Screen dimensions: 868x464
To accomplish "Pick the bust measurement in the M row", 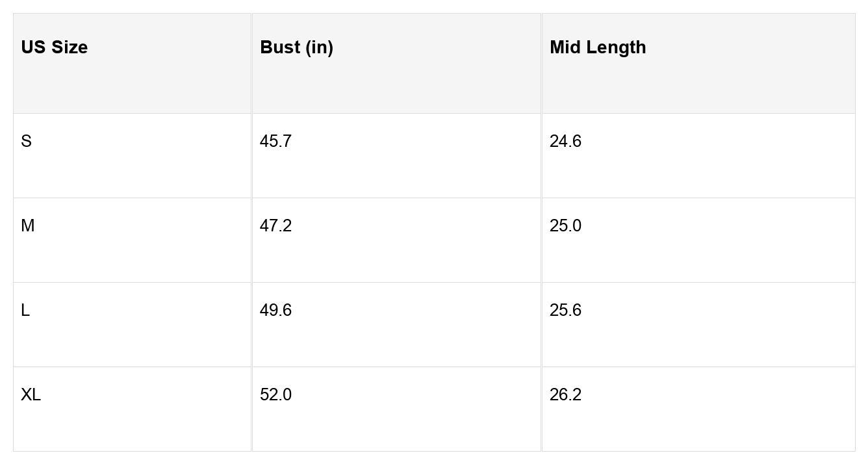I will coord(275,226).
